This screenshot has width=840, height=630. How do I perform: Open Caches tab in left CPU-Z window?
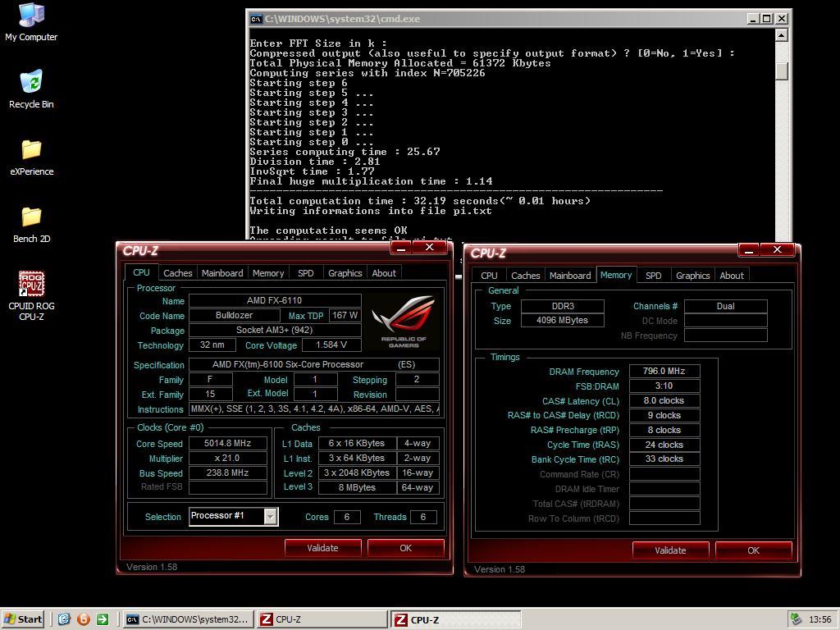click(x=178, y=273)
